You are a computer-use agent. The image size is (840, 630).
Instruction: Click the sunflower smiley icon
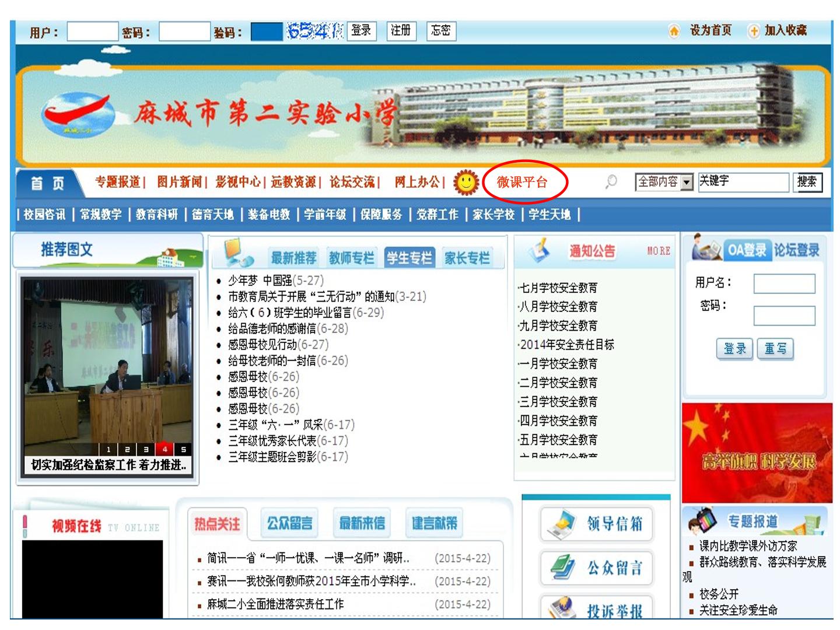(x=466, y=183)
